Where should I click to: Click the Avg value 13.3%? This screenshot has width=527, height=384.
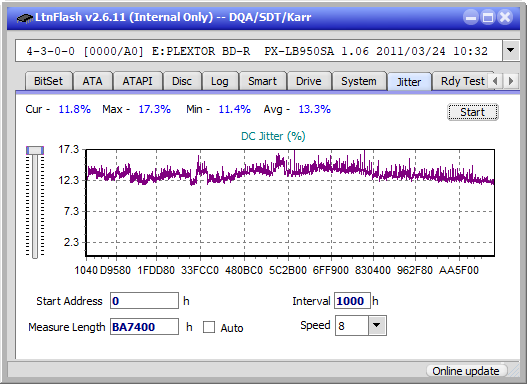[x=315, y=109]
